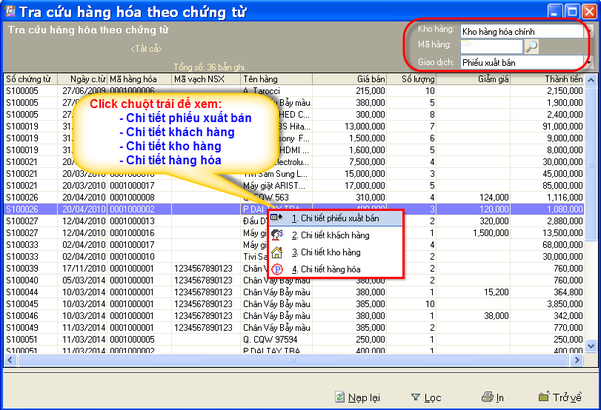The image size is (601, 410).
Task: Click the house icon for Chi tiết kho hàng
Action: pos(278,251)
